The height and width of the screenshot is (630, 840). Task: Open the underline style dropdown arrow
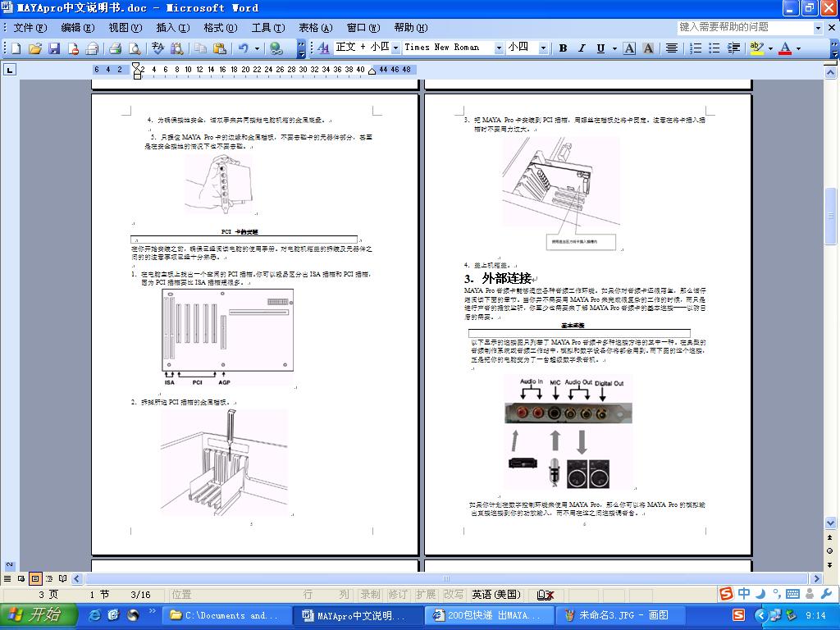pyautogui.click(x=614, y=48)
